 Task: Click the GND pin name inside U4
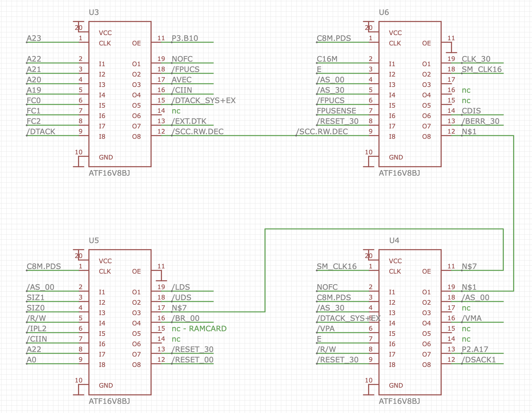pos(396,385)
